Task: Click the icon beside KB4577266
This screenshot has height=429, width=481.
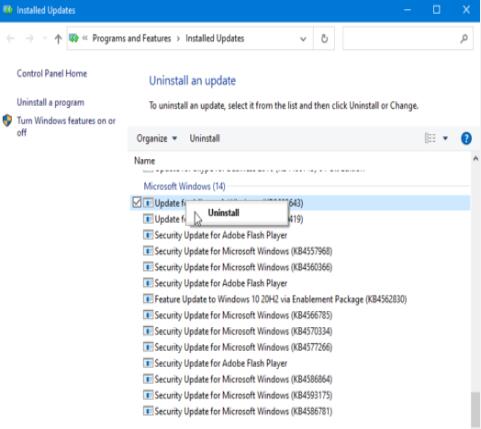Action: (148, 347)
